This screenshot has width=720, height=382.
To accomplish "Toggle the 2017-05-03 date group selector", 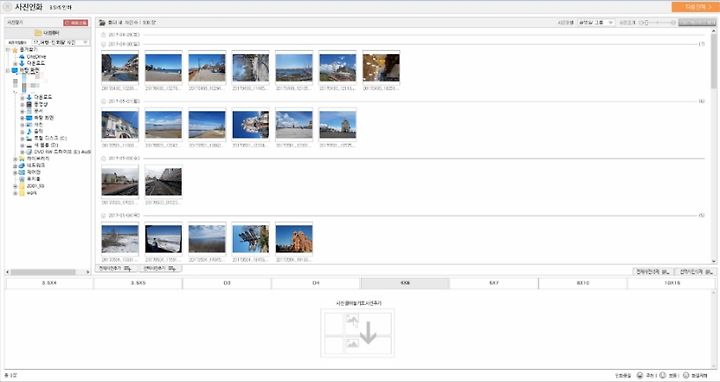I will click(x=103, y=158).
